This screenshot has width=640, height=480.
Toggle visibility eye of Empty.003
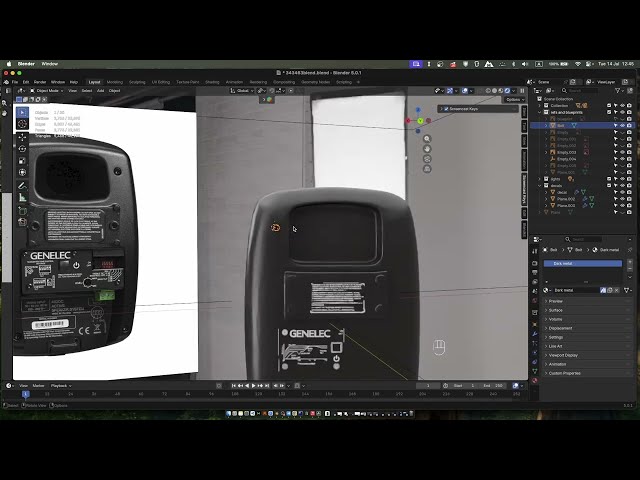click(622, 152)
